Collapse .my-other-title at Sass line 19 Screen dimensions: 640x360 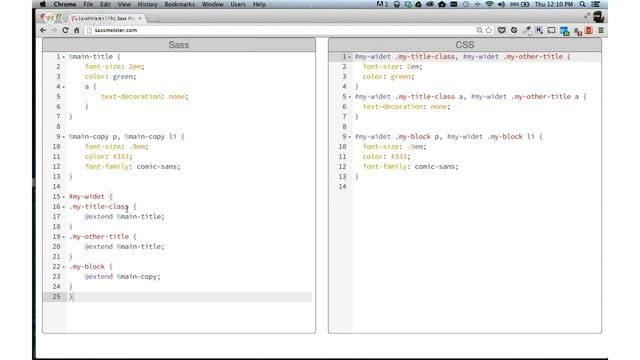click(x=64, y=237)
